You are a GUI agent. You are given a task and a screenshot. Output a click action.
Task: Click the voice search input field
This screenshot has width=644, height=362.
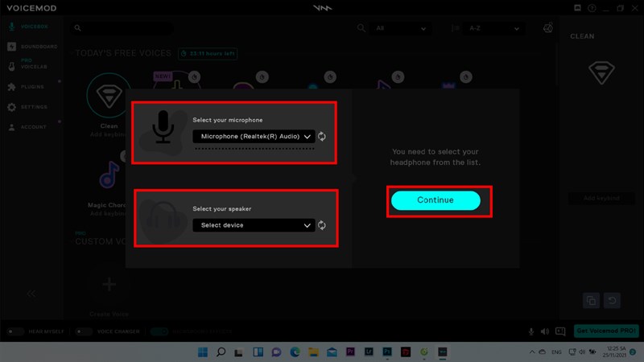click(122, 28)
